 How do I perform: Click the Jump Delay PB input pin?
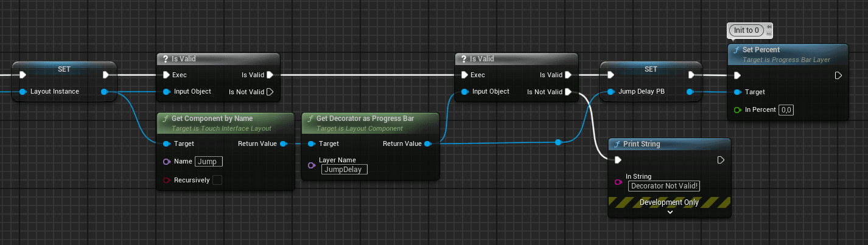tap(611, 92)
